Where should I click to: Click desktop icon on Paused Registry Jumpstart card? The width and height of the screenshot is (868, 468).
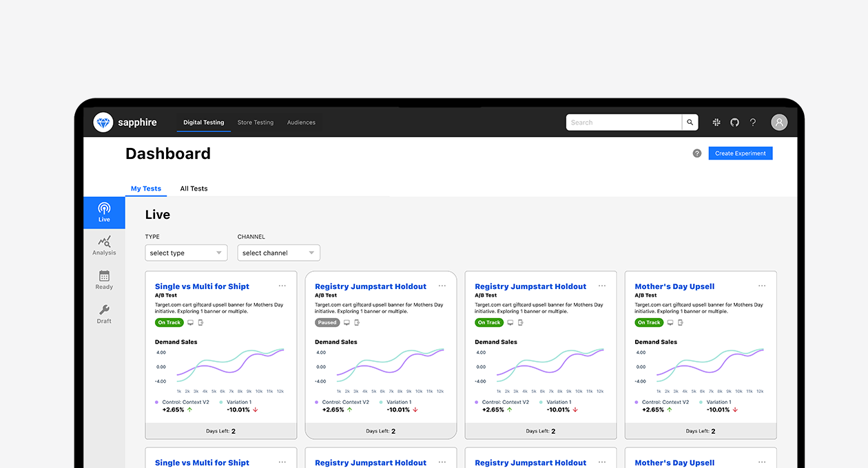pos(347,322)
